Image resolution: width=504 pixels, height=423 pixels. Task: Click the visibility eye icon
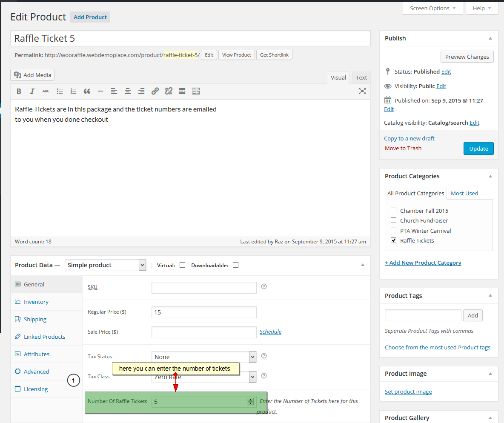tap(388, 86)
